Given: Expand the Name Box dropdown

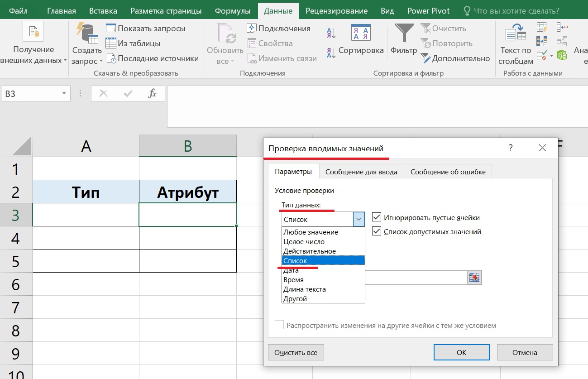Looking at the screenshot, I should [x=64, y=94].
